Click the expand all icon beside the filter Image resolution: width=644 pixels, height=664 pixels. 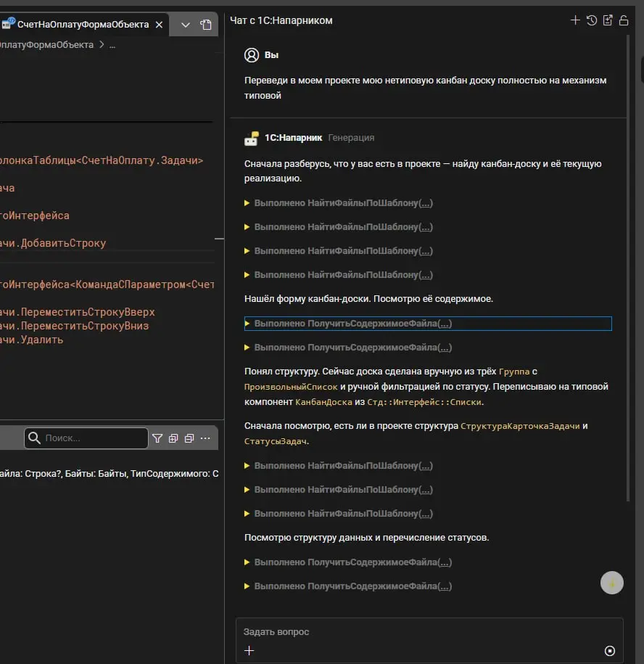(173, 438)
